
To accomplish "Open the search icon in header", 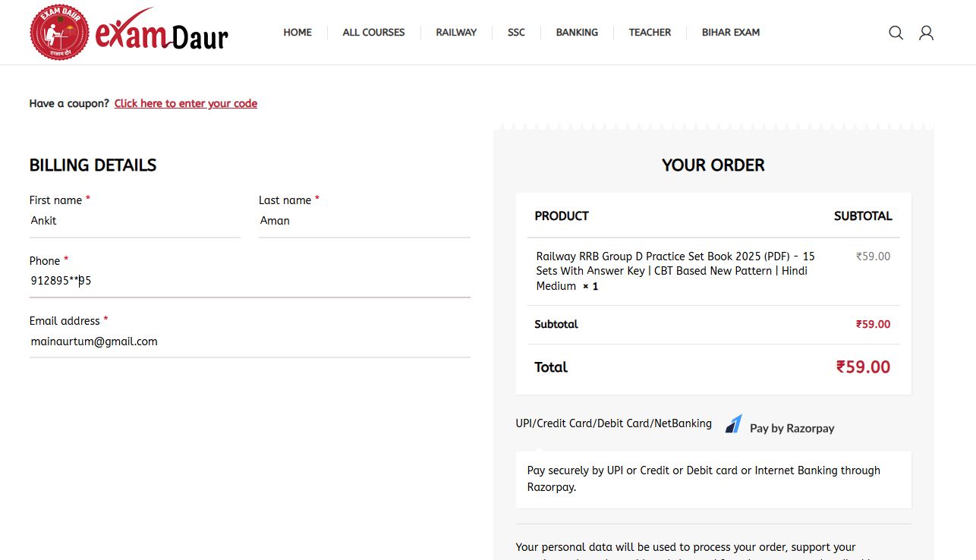I will click(896, 33).
